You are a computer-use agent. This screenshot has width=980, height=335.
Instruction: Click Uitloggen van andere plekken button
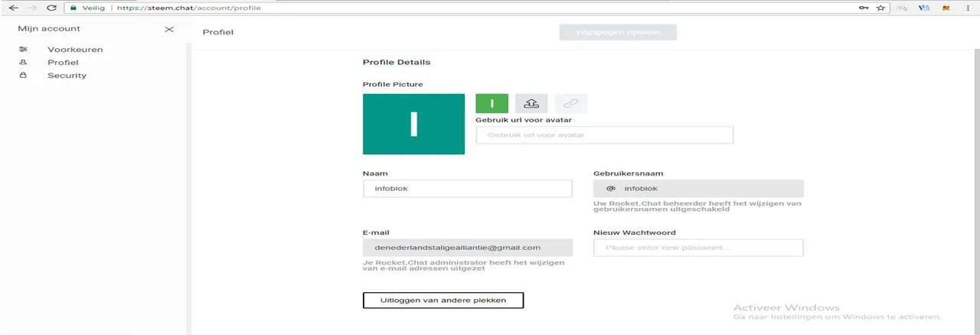pyautogui.click(x=443, y=301)
